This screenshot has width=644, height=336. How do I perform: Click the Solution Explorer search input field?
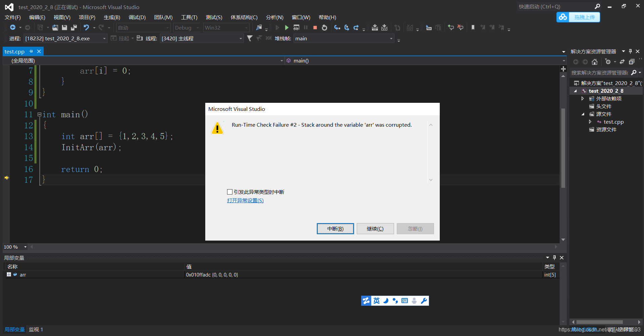pos(599,73)
